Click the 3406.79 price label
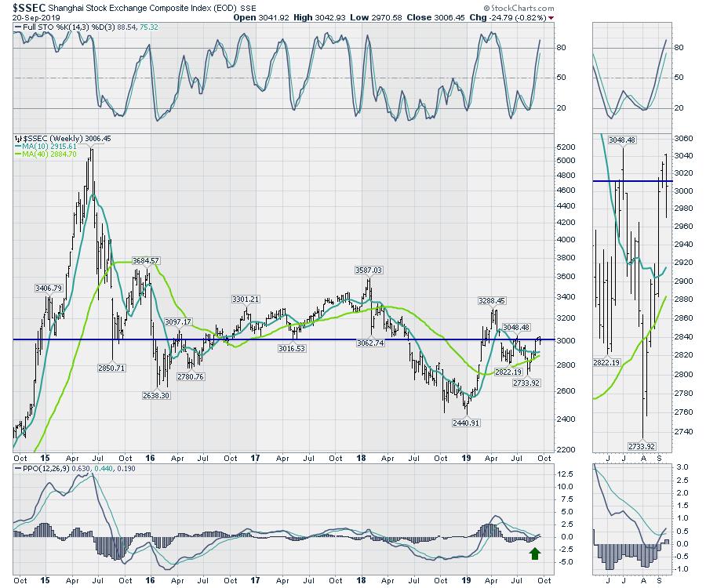Viewport: 706px width, 588px height. click(x=49, y=288)
